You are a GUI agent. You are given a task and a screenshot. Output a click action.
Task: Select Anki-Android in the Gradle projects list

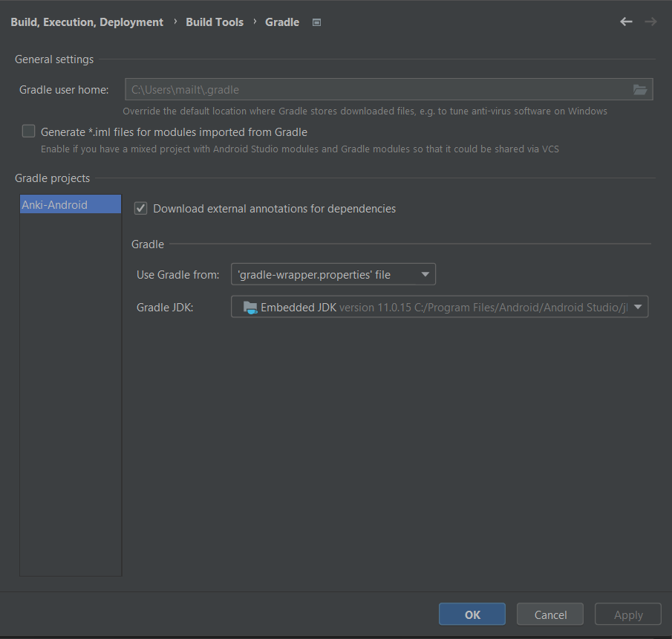point(71,204)
